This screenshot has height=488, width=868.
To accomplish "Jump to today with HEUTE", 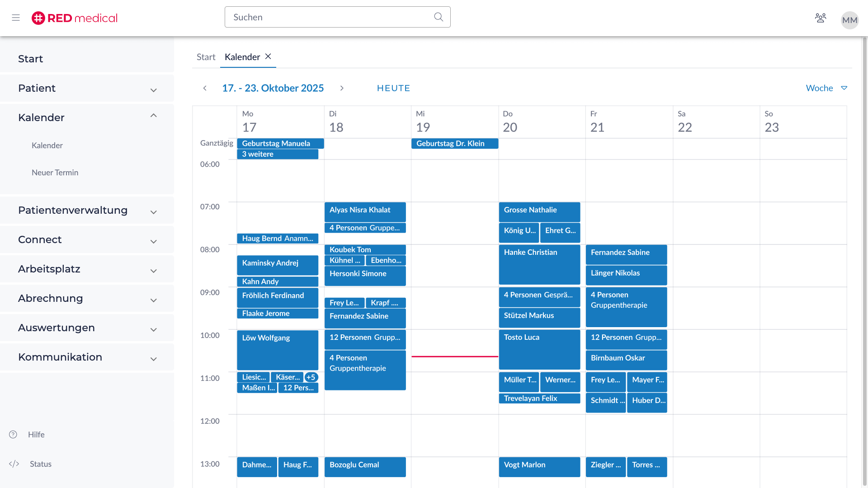I will [x=393, y=88].
